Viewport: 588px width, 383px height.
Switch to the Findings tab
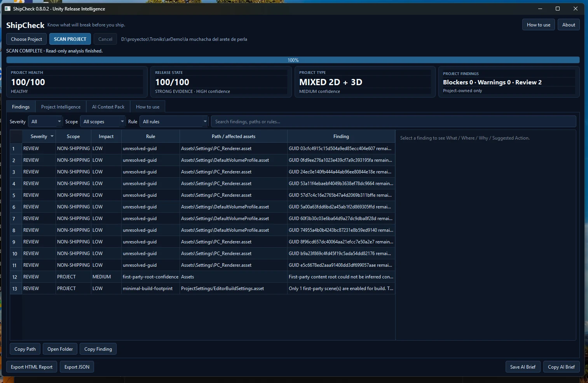tap(21, 107)
